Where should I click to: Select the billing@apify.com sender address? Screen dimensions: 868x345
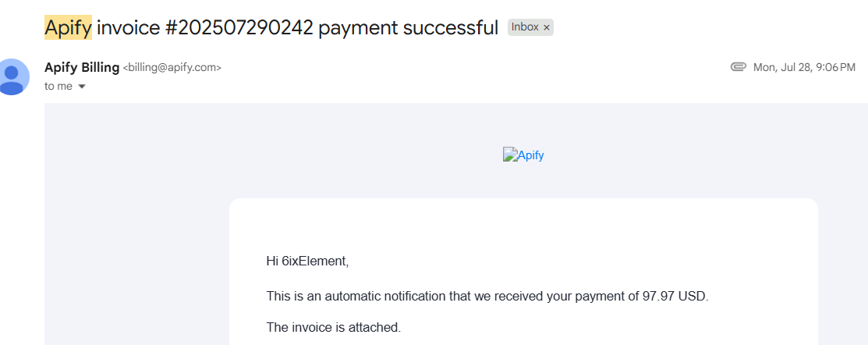coord(172,68)
